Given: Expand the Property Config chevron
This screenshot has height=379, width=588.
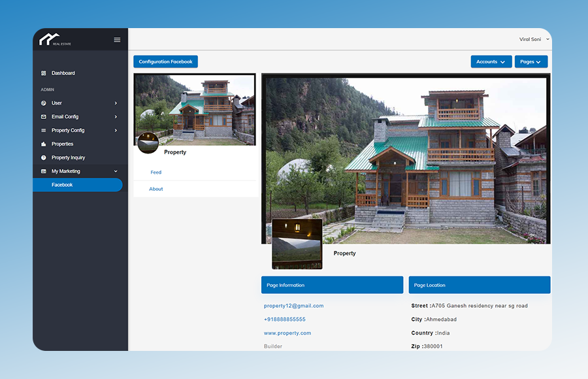Looking at the screenshot, I should pos(116,131).
